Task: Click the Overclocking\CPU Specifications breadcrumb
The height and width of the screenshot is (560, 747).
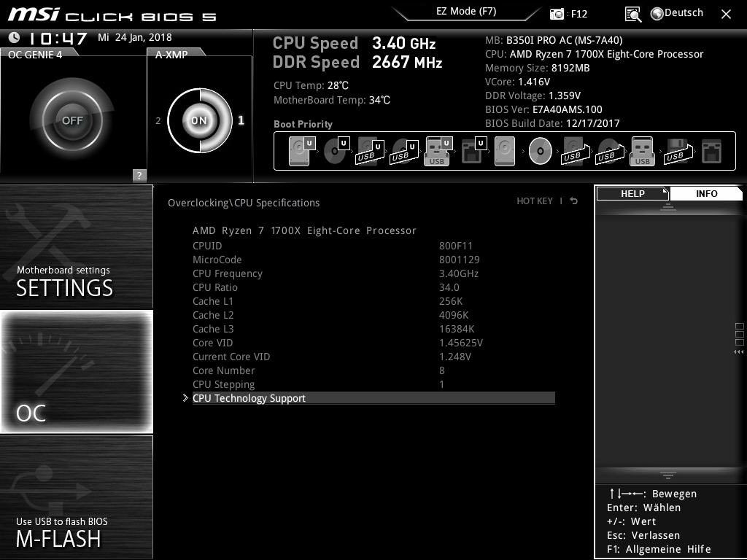Action: [244, 203]
